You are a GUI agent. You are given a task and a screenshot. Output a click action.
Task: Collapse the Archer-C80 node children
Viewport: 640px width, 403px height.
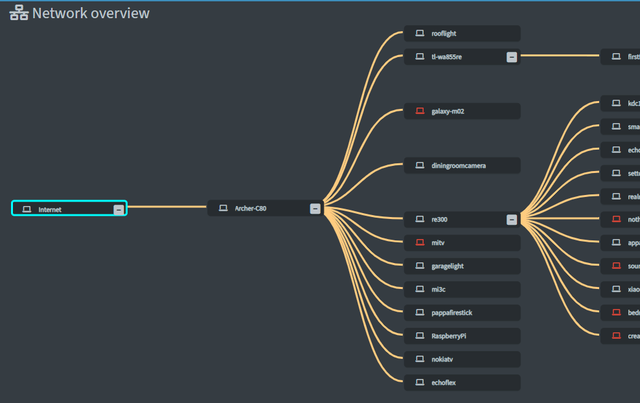(x=315, y=209)
